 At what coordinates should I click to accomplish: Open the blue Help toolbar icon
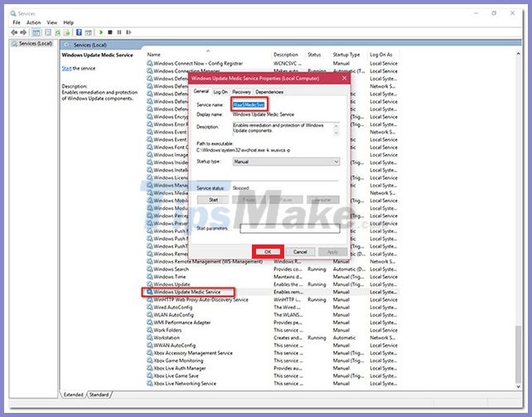pyautogui.click(x=79, y=32)
